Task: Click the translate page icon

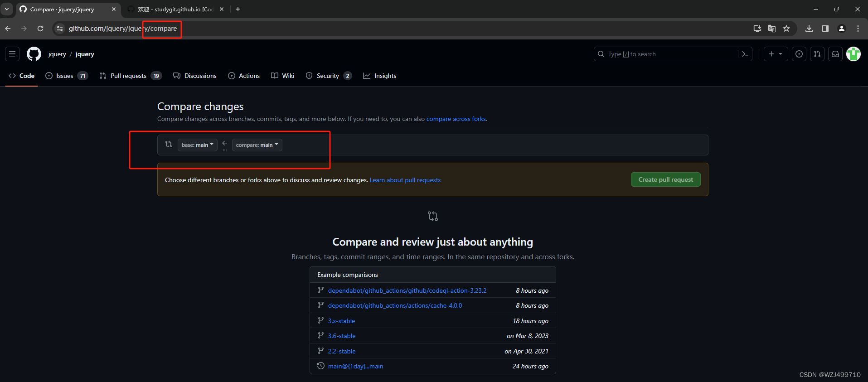Action: (772, 29)
